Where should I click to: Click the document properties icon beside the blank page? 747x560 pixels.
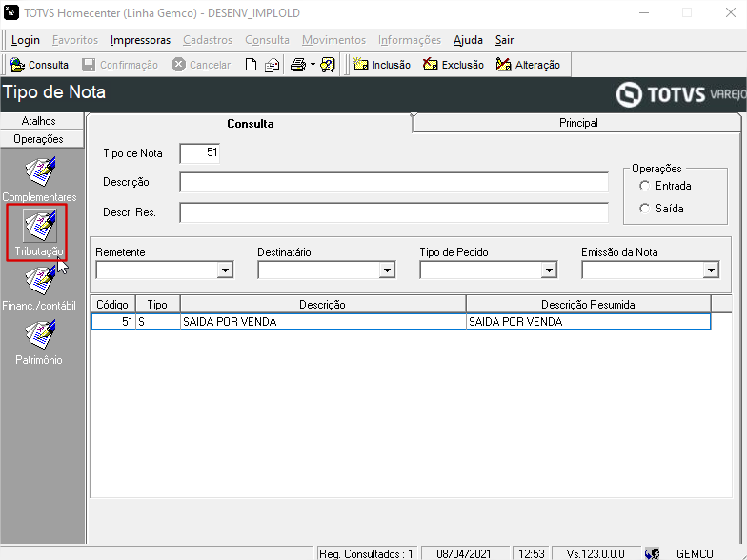[x=273, y=65]
